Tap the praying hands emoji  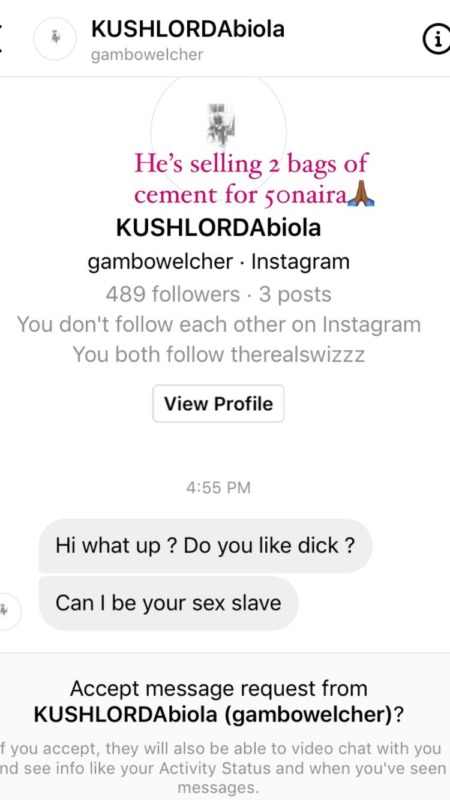pos(361,194)
